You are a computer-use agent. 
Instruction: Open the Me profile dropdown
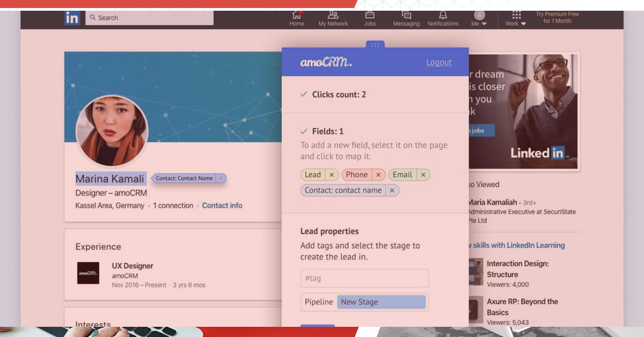(x=479, y=18)
